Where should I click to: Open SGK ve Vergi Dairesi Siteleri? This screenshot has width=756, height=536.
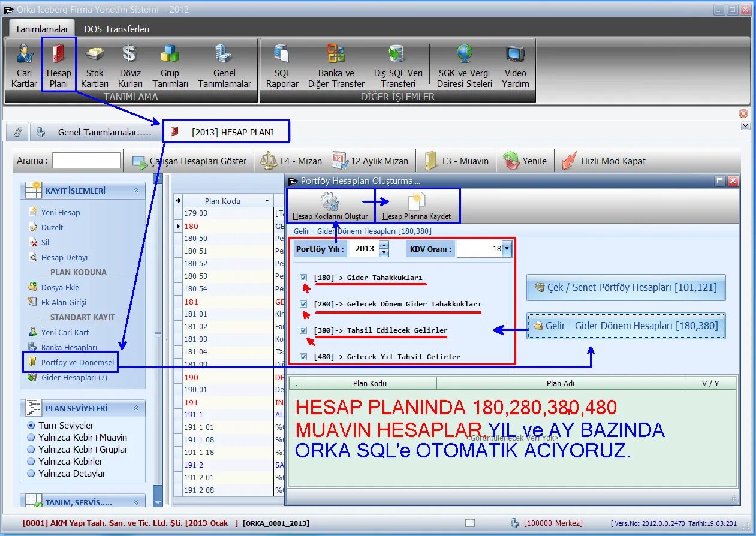[465, 65]
